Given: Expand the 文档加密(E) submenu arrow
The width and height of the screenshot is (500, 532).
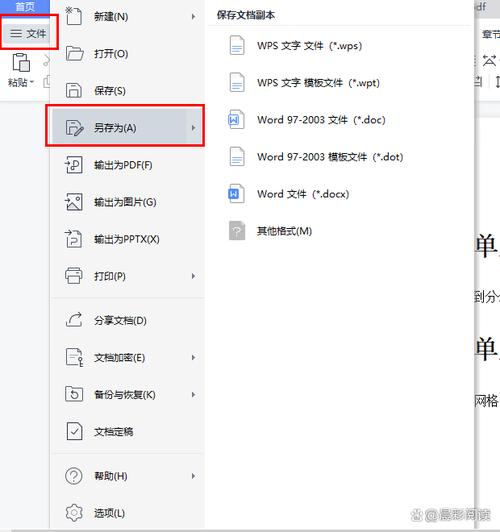Looking at the screenshot, I should click(193, 357).
